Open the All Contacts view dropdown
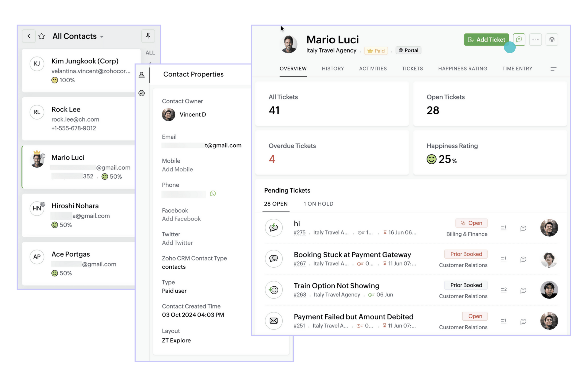This screenshot has height=372, width=588. (x=102, y=36)
